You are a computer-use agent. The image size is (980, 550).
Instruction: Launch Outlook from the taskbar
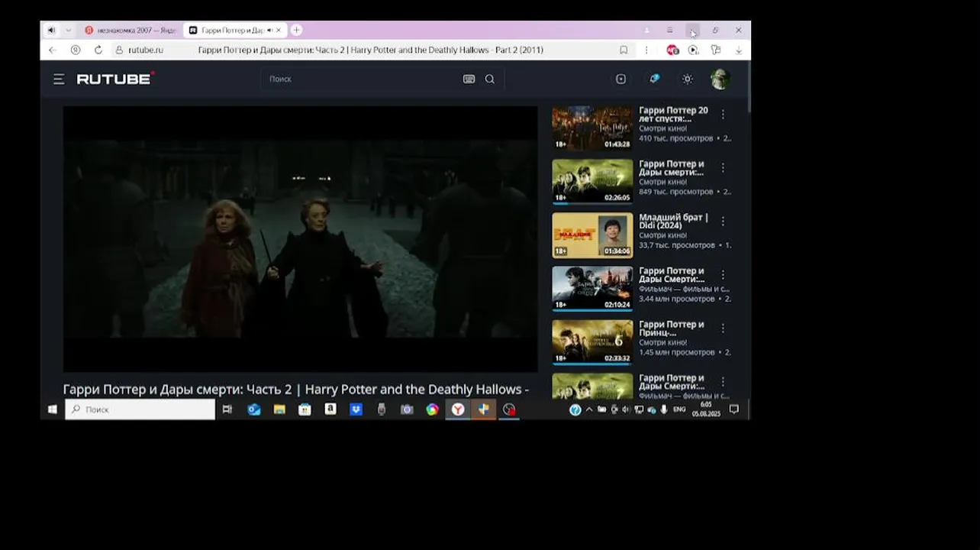click(x=254, y=409)
